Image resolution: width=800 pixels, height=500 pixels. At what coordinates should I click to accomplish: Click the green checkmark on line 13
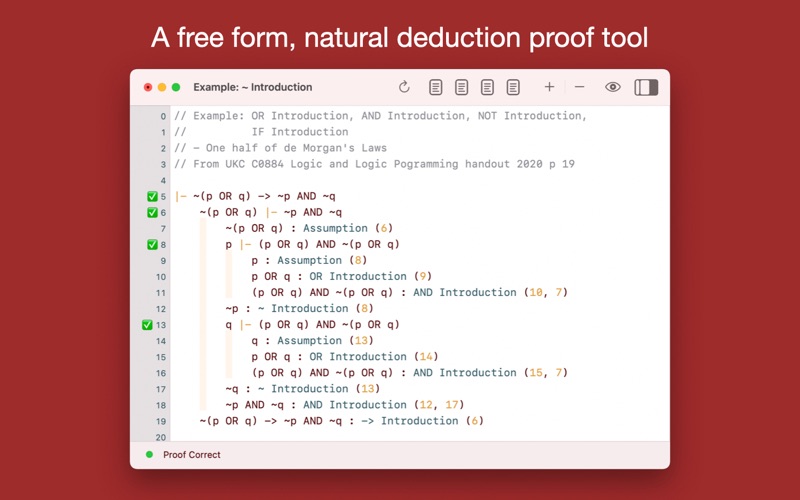147,325
